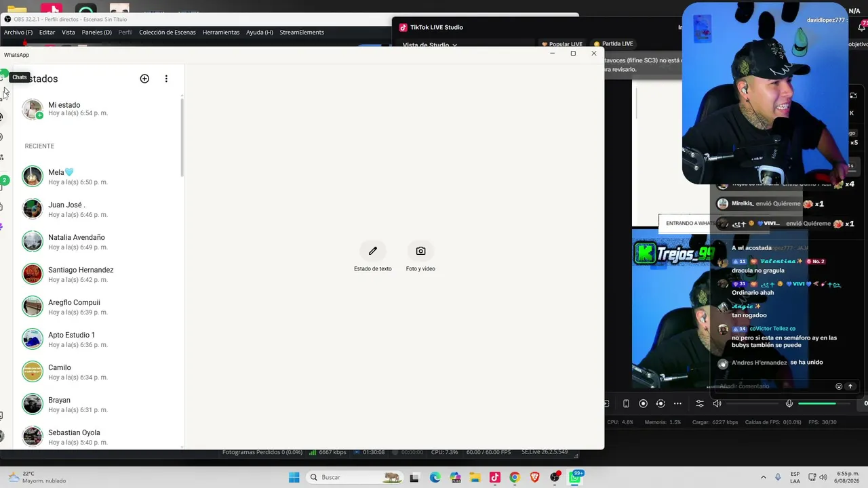The image size is (868, 488).
Task: Click the record icon in TikTok LIVE Studio
Action: pos(644,404)
